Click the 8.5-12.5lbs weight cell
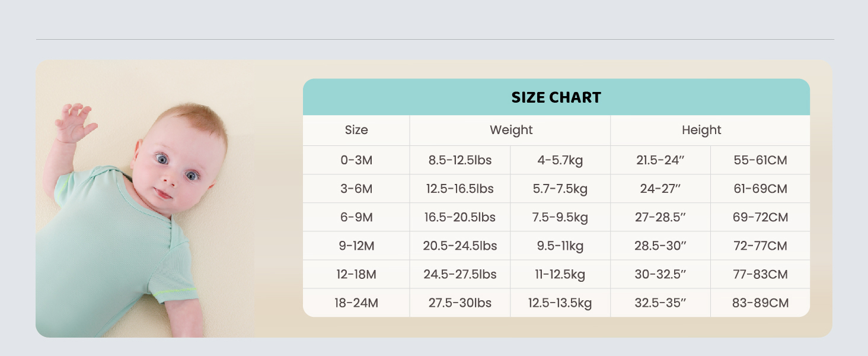The height and width of the screenshot is (356, 868). (x=460, y=160)
